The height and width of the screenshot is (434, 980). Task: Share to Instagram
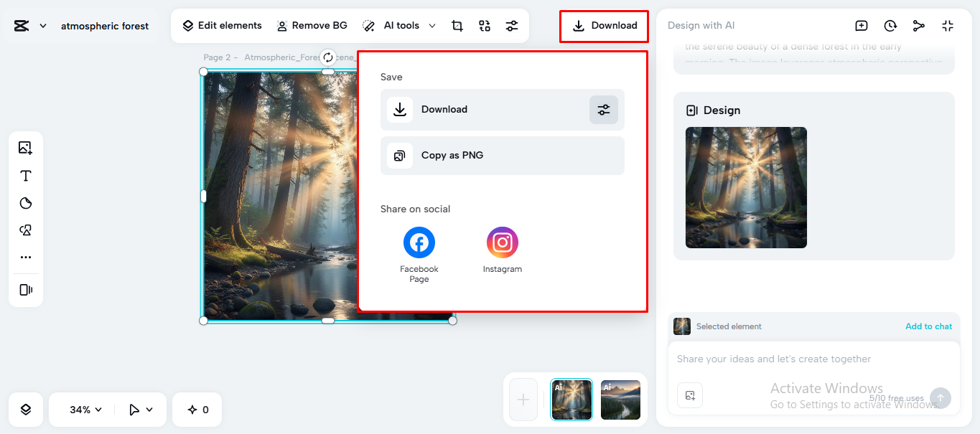pyautogui.click(x=503, y=250)
